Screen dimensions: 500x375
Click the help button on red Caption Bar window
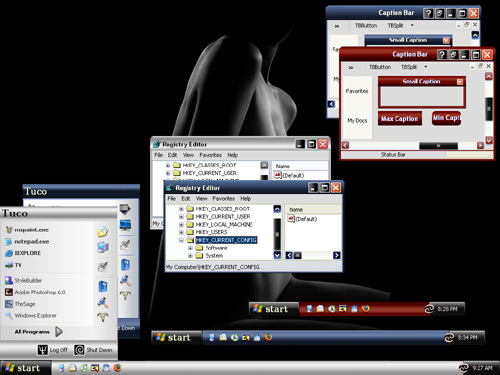click(442, 54)
